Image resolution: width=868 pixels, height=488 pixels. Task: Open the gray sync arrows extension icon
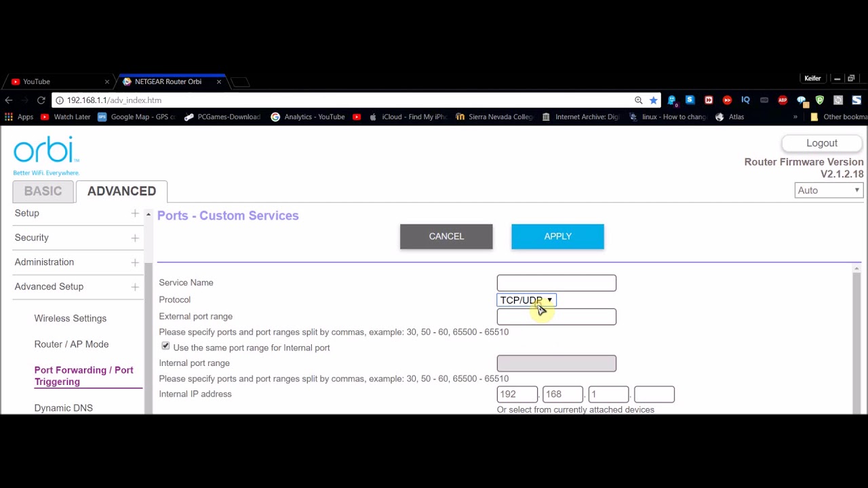838,100
